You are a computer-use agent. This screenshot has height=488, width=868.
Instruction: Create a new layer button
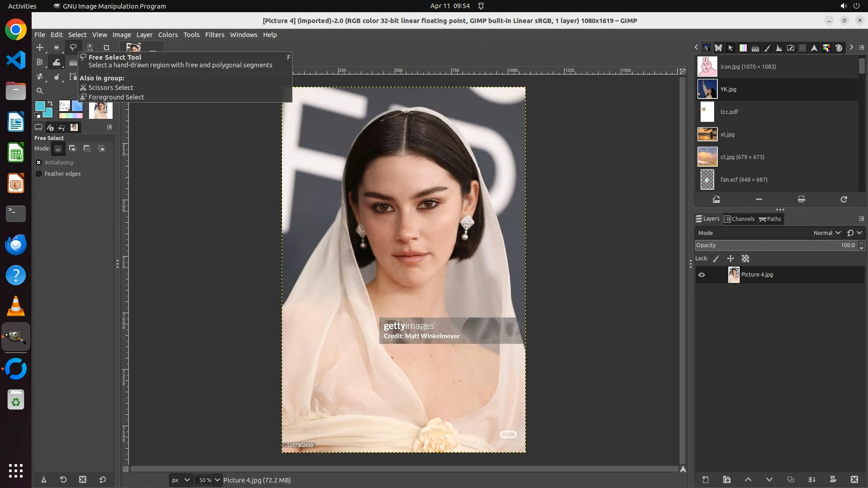tap(705, 479)
